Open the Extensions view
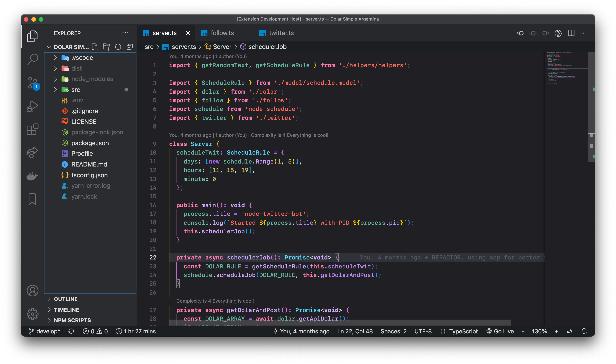The image size is (616, 364). click(32, 129)
